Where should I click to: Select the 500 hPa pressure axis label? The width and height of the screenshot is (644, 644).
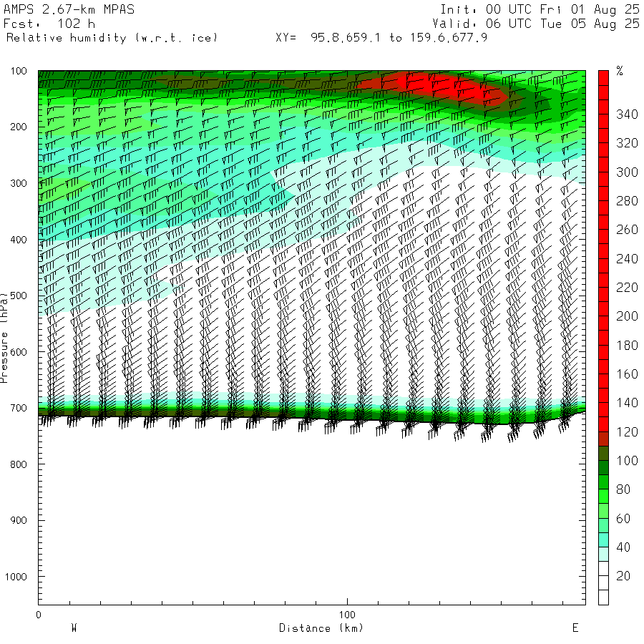pyautogui.click(x=19, y=296)
